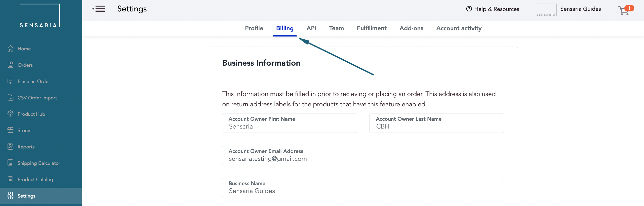Viewport: 644px width, 206px height.
Task: Open the Profile tab
Action: click(x=254, y=28)
